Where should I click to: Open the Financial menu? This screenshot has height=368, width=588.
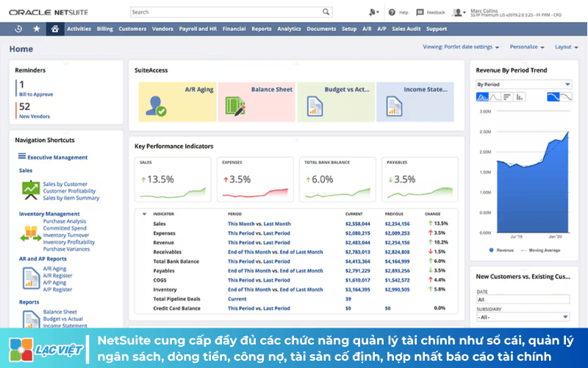pyautogui.click(x=234, y=29)
